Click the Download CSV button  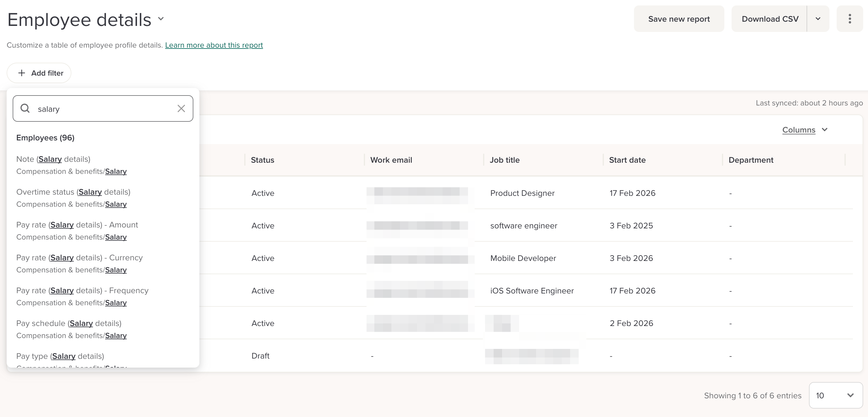(770, 19)
